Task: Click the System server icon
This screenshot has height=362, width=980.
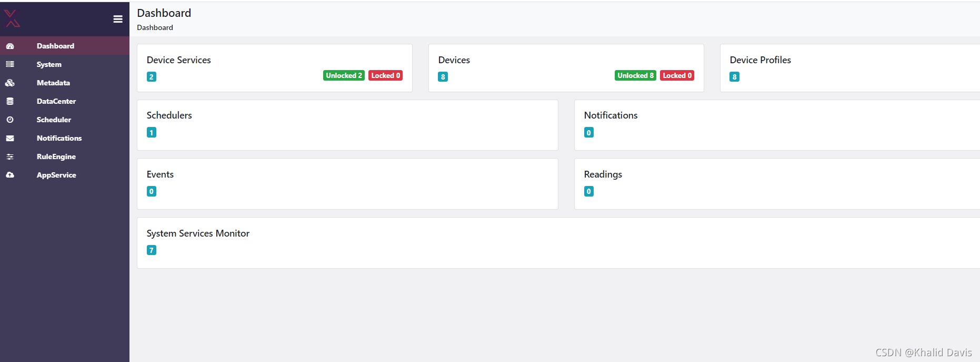Action: click(x=10, y=64)
